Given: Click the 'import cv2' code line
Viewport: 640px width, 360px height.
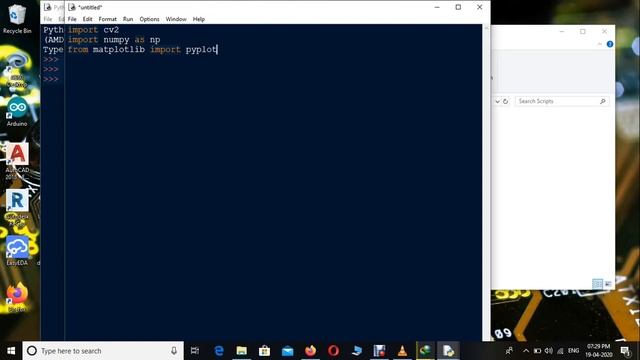Looking at the screenshot, I should tap(93, 30).
